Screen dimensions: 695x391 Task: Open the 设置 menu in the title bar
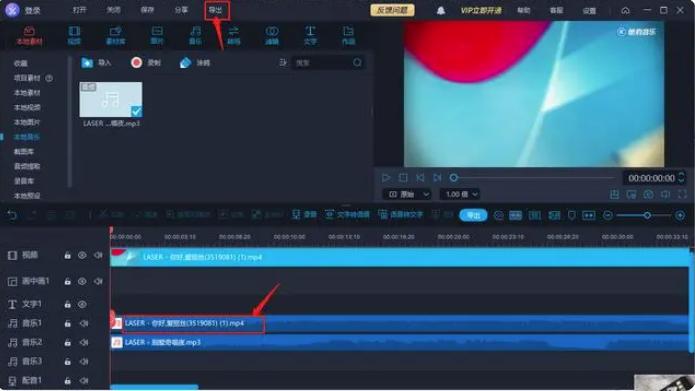tap(589, 11)
